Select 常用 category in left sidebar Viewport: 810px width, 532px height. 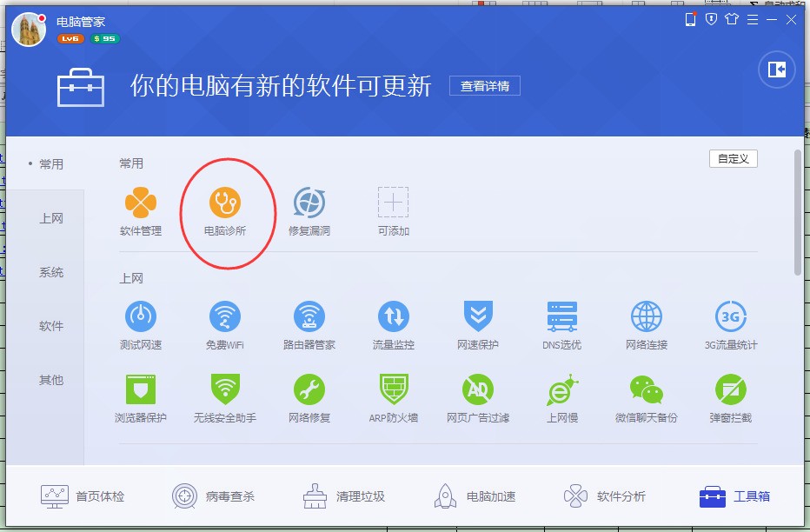[x=51, y=164]
